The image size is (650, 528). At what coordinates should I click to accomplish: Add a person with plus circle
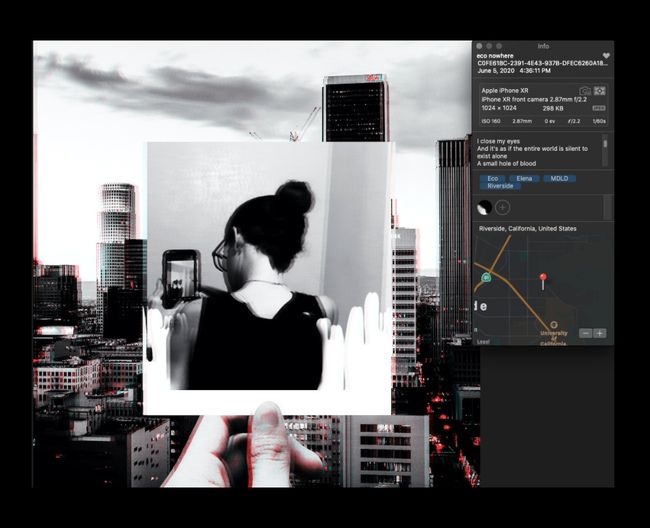coord(503,207)
